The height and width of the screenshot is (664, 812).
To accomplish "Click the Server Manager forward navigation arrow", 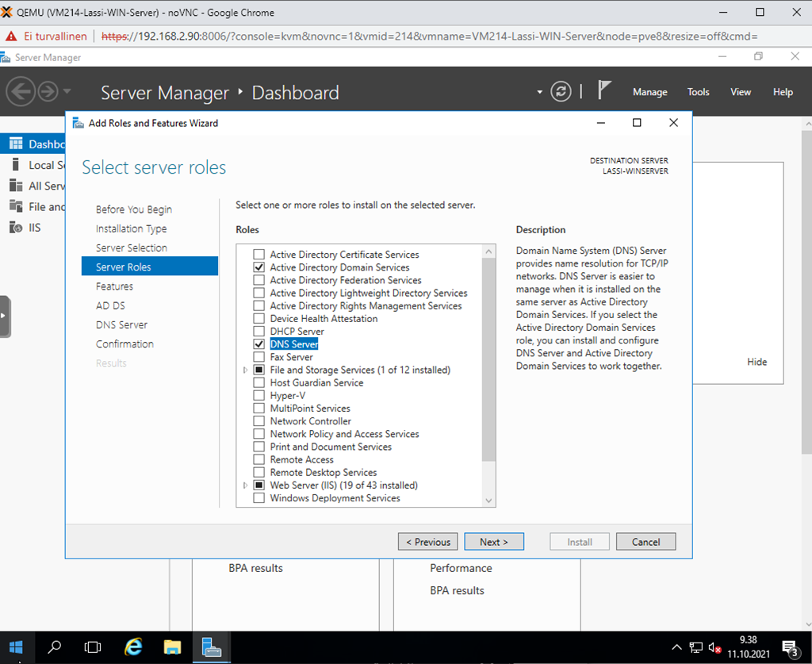I will point(48,92).
